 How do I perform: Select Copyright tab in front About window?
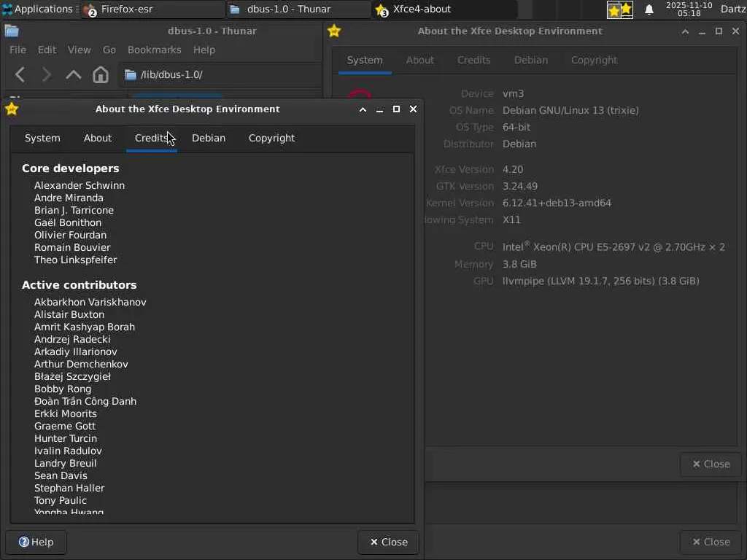pyautogui.click(x=271, y=138)
